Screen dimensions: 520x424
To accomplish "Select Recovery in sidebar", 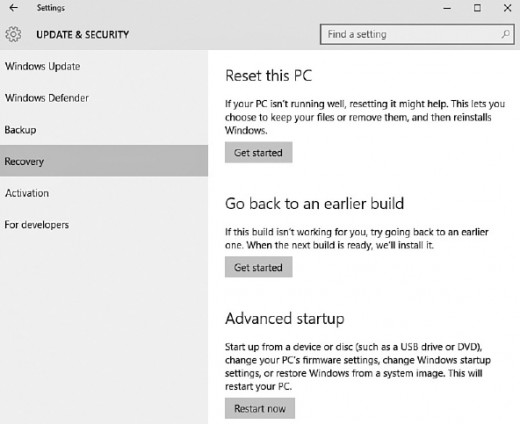I will pyautogui.click(x=104, y=161).
